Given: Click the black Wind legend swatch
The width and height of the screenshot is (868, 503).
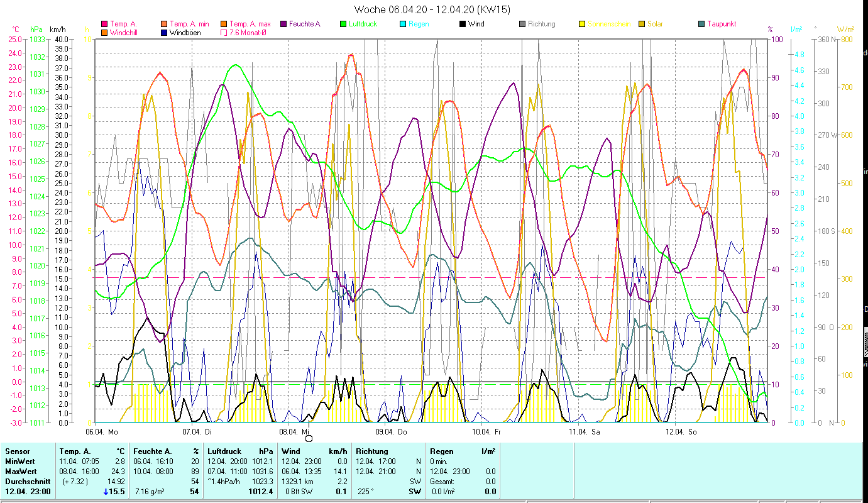Looking at the screenshot, I should tap(463, 25).
